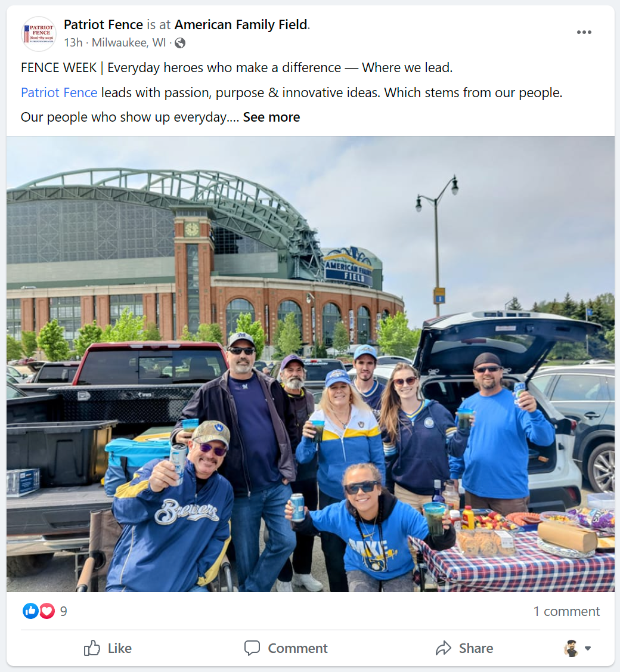
Task: Click the Like button label
Action: (x=120, y=648)
